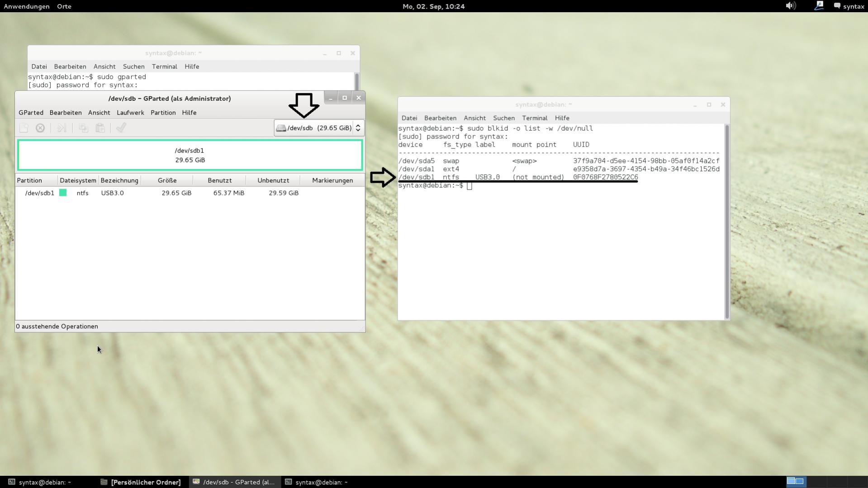
Task: Minimize the GParted window
Action: 331,98
